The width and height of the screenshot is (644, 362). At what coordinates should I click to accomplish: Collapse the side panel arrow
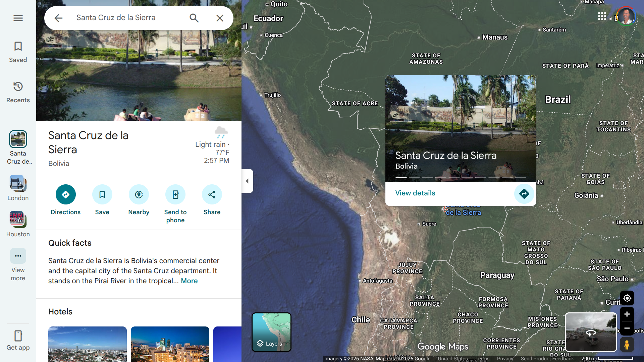(247, 181)
